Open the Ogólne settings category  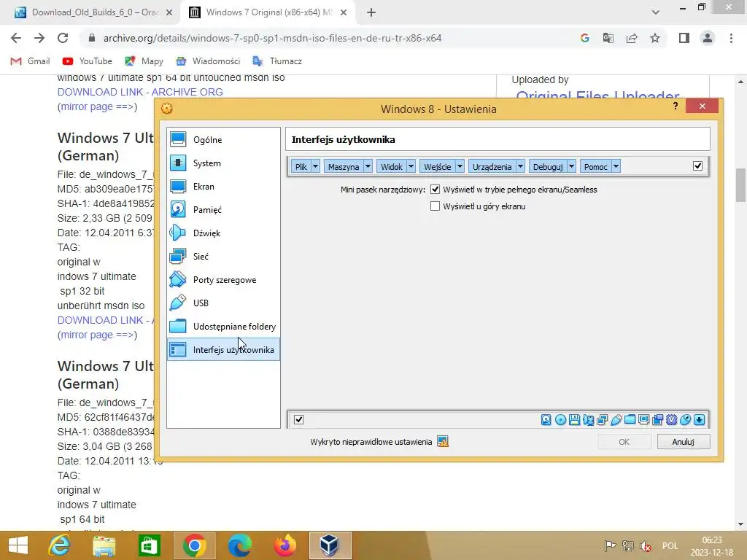click(223, 139)
